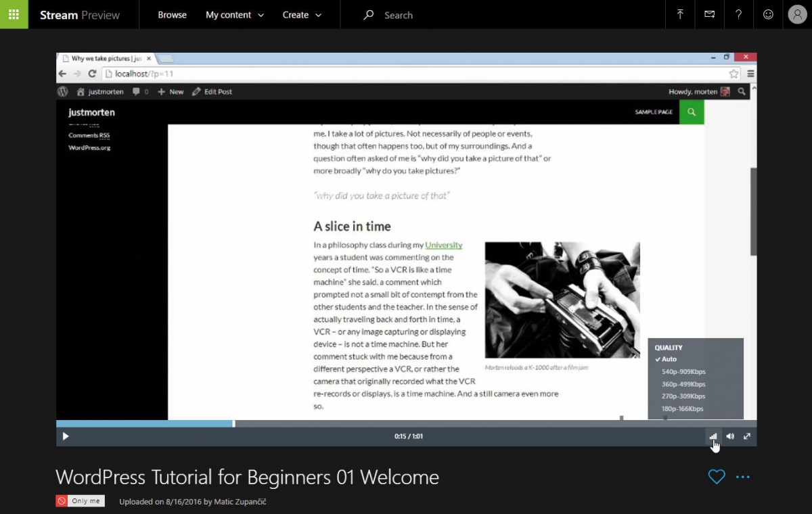Open the Browse menu item
This screenshot has height=514, width=812.
172,15
